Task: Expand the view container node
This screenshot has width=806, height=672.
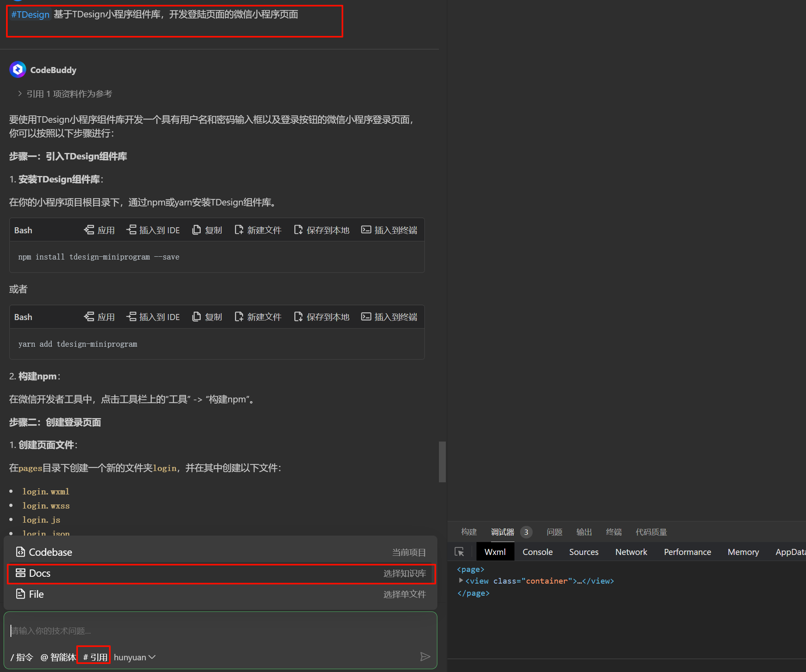Action: click(461, 580)
